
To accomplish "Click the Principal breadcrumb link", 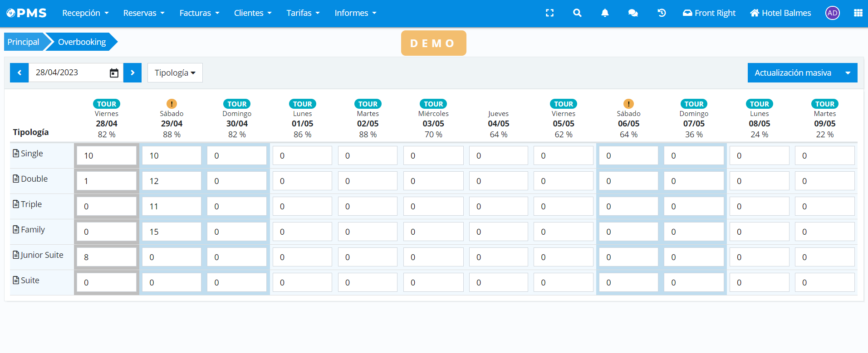I will (x=23, y=42).
